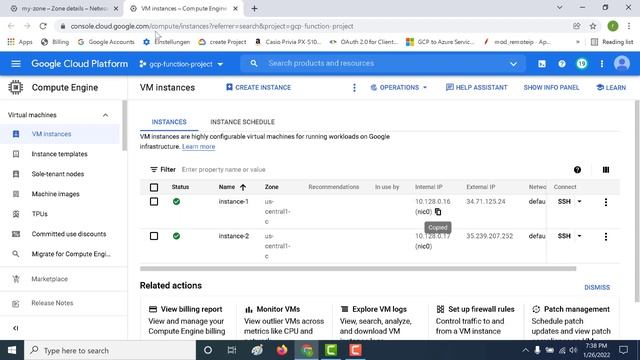Click the page vertical scrollbar

pyautogui.click(x=637, y=201)
